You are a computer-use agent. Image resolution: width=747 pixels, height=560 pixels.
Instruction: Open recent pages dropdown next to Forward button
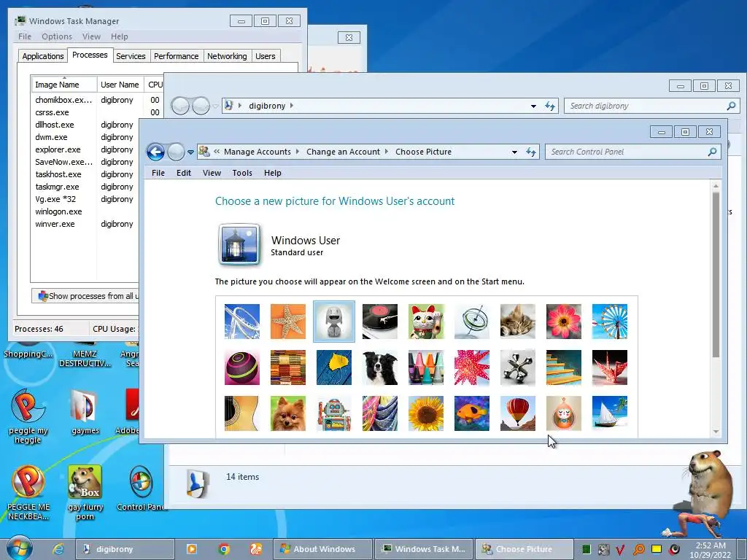click(x=190, y=152)
